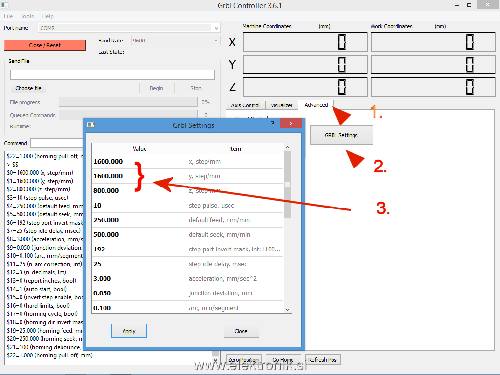Select the junction deviation value 0.050
The width and height of the screenshot is (500, 375).
pyautogui.click(x=102, y=293)
